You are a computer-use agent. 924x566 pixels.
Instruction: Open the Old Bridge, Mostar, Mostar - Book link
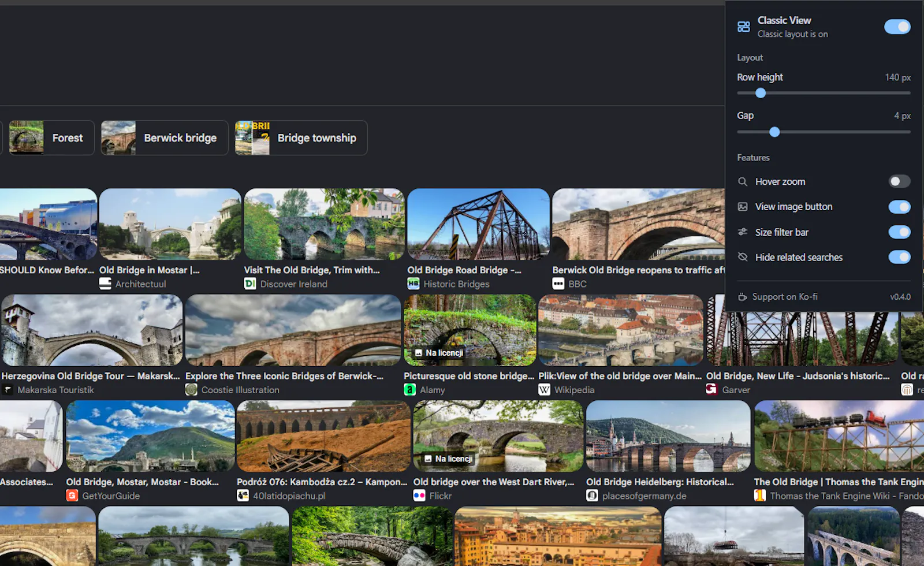[x=143, y=482]
